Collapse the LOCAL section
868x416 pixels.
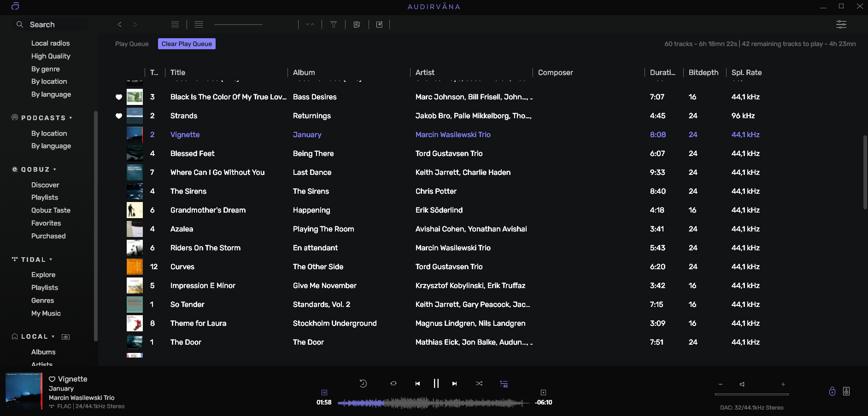click(x=53, y=336)
